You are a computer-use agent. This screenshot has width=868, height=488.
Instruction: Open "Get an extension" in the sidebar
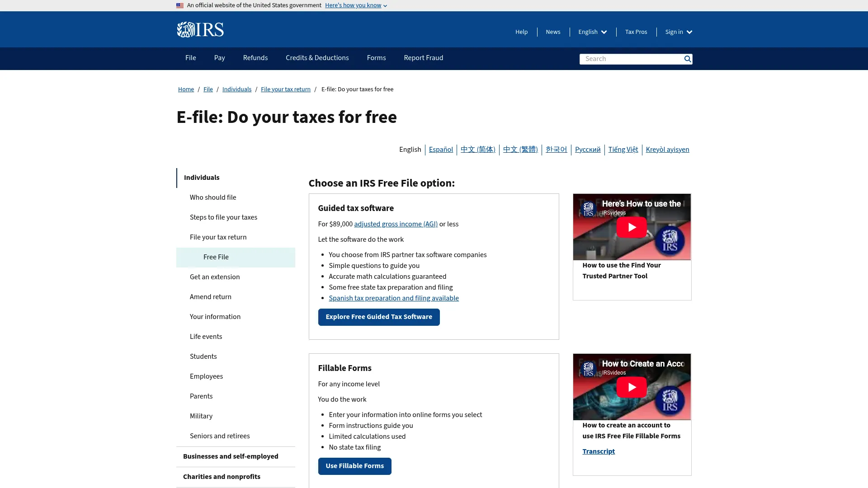coord(236,277)
